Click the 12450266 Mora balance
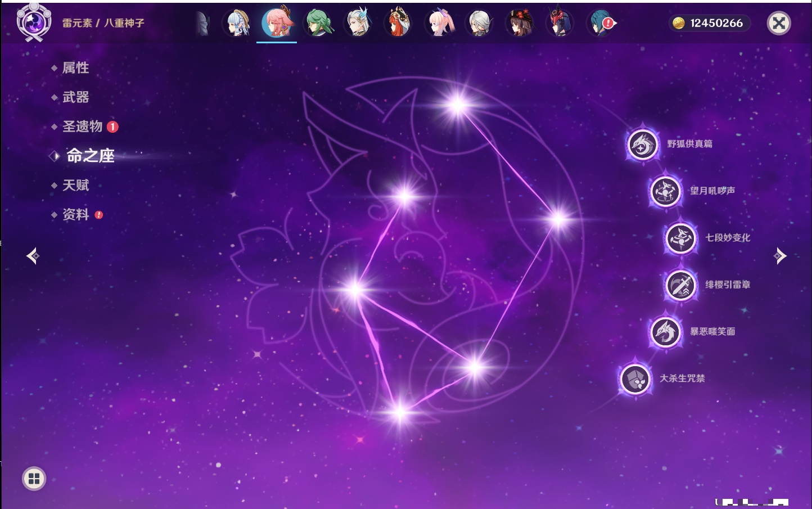 pyautogui.click(x=716, y=23)
